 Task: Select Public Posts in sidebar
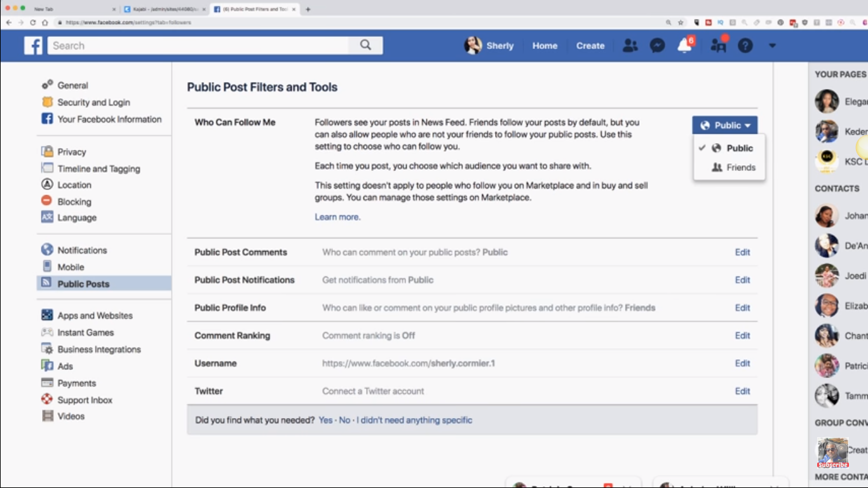point(104,284)
